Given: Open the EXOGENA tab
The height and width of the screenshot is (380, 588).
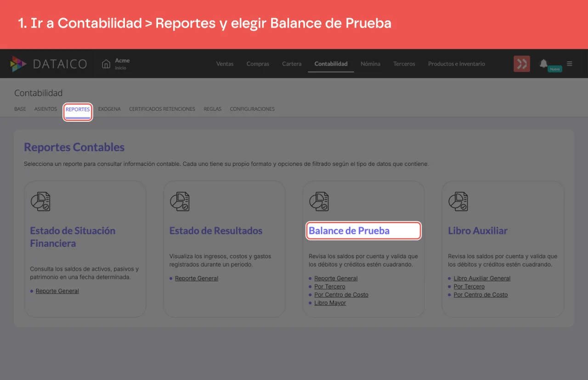Looking at the screenshot, I should coord(109,109).
